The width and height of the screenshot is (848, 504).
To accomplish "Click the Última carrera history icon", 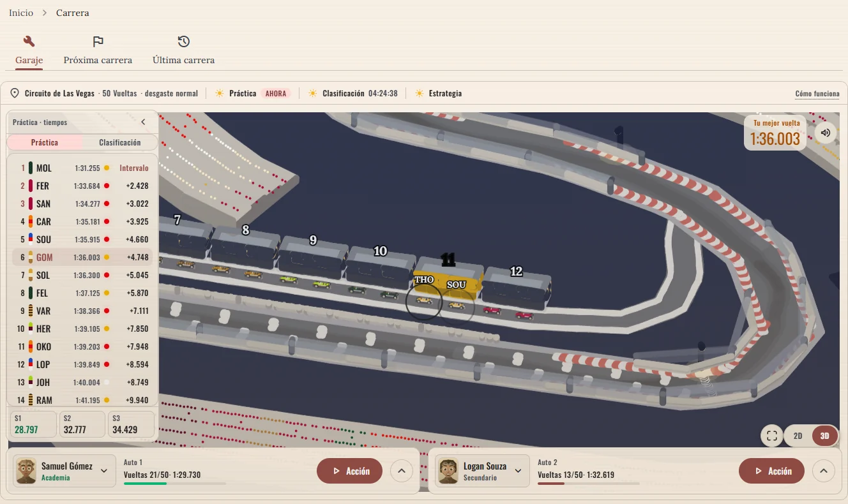I will 184,41.
